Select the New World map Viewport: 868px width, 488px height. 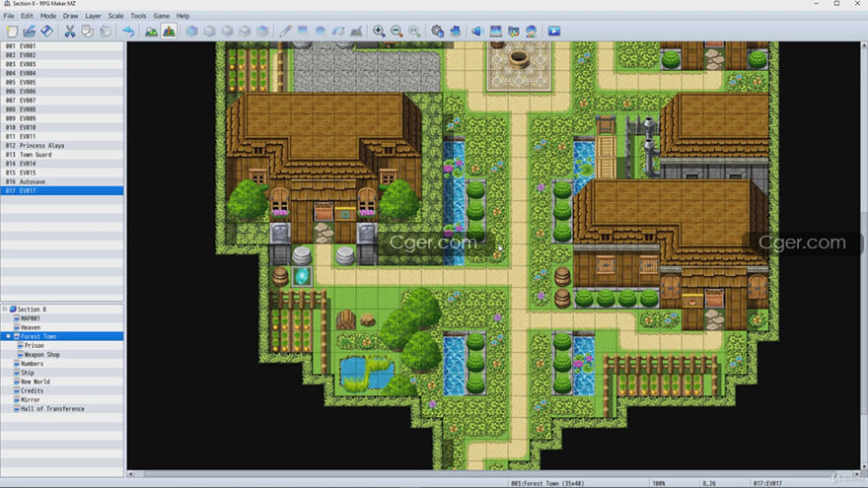click(x=36, y=382)
